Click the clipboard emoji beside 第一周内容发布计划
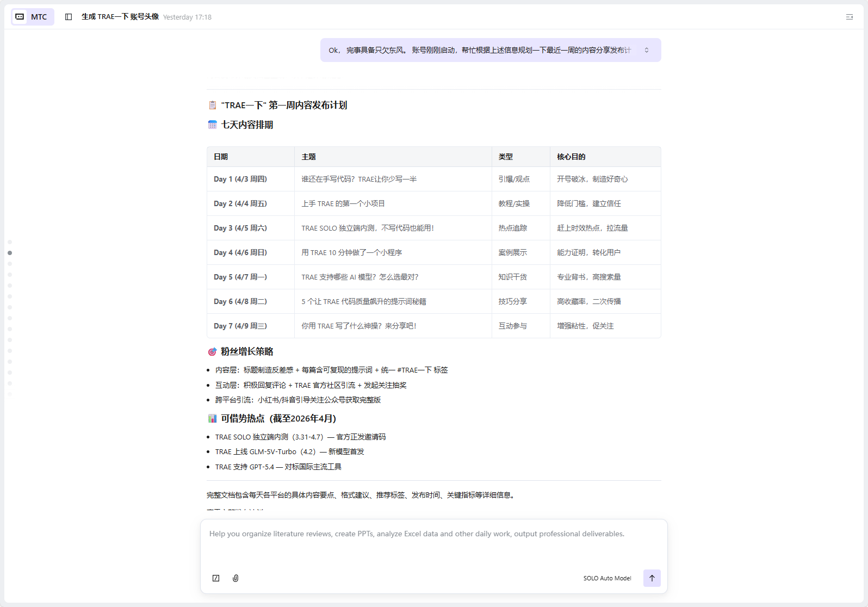The width and height of the screenshot is (868, 607). [x=213, y=105]
